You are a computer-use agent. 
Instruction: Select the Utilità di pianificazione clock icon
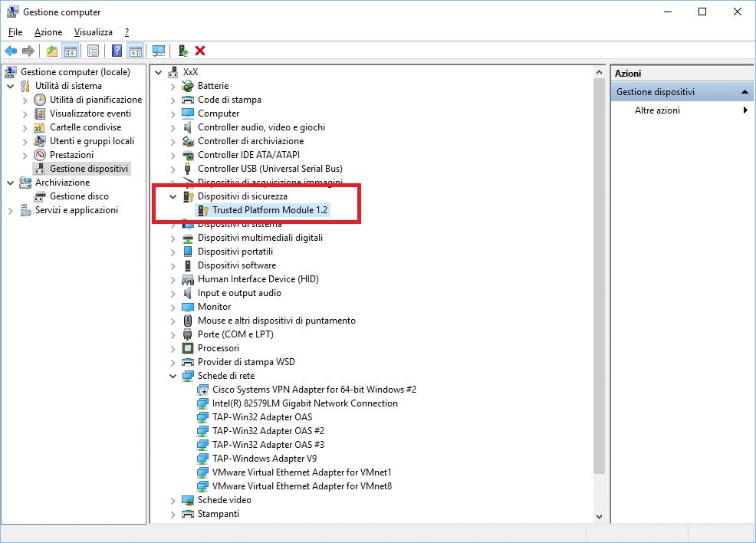40,100
